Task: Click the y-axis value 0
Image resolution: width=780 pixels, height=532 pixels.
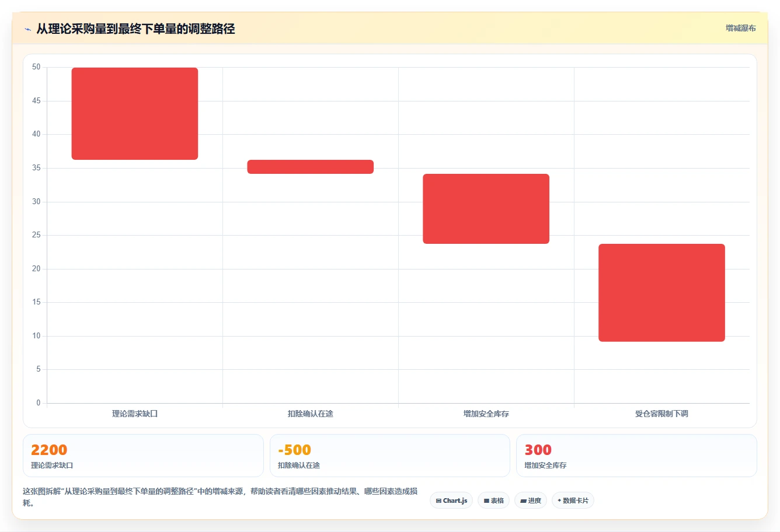Action: 39,403
